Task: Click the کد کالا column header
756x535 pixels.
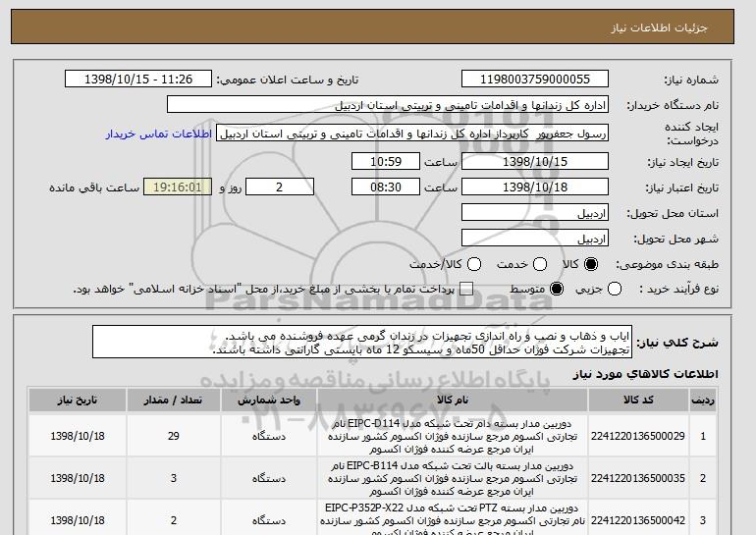Action: tap(638, 401)
